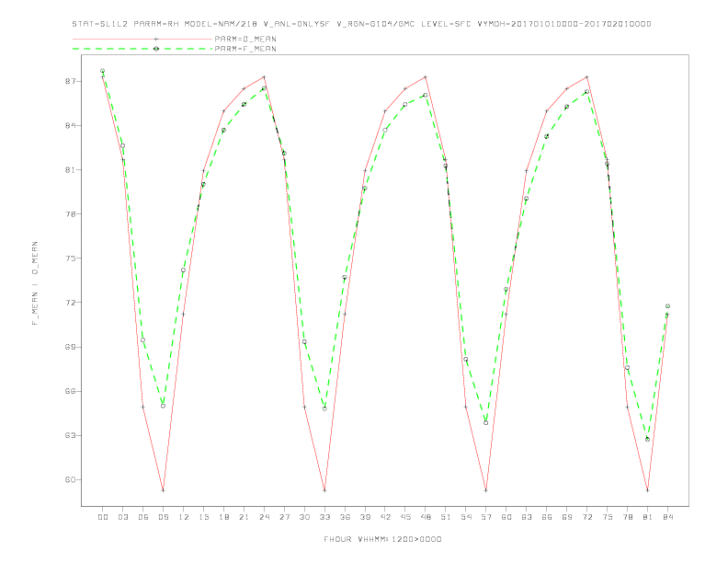Screen dimensions: 728x563
Task: Click x-axis tick label 24
Action: pos(264,517)
